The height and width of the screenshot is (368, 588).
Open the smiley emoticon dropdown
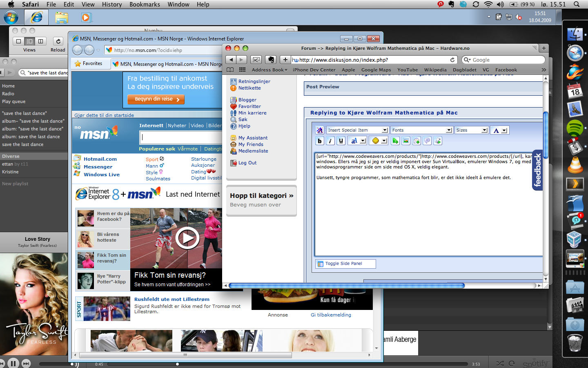click(x=379, y=141)
